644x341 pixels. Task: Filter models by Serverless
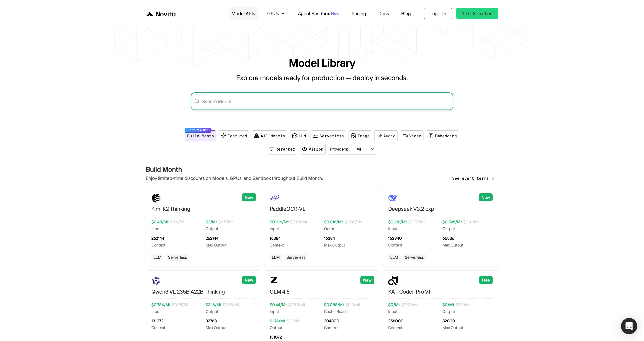tap(328, 136)
